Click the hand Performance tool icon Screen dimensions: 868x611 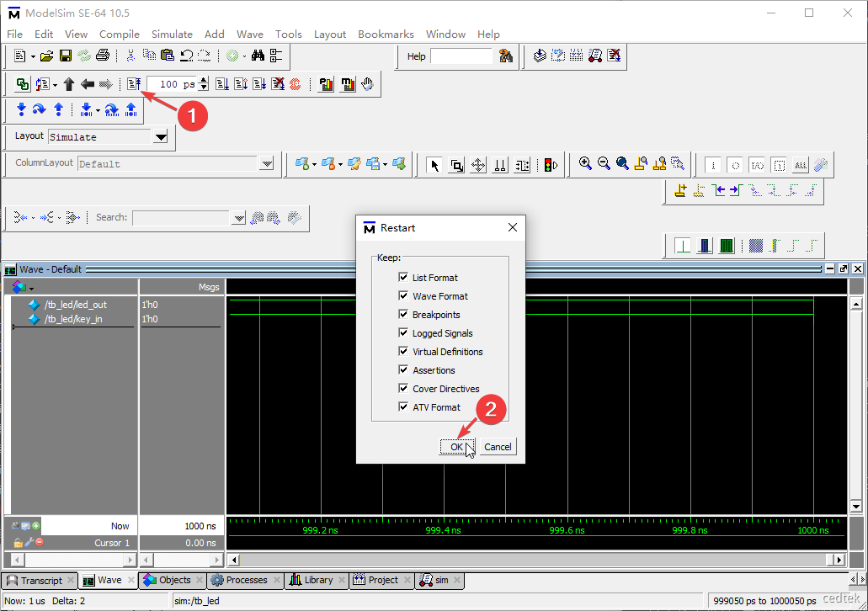pos(368,84)
